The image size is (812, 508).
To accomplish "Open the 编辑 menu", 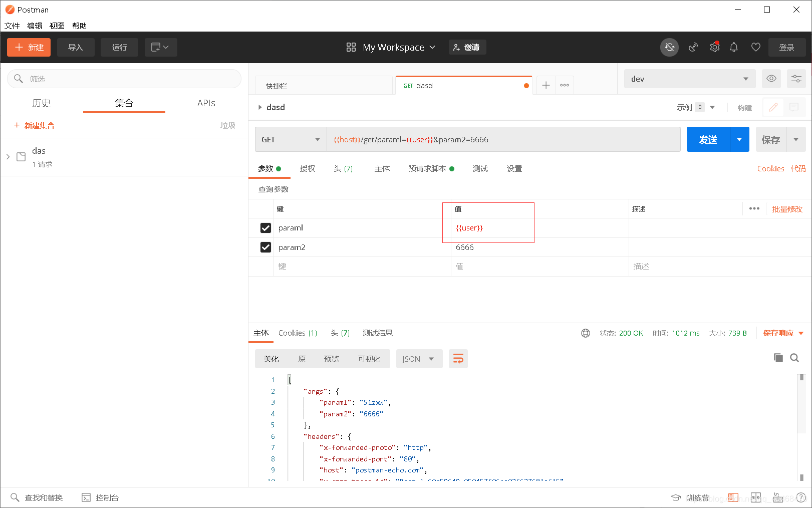I will 35,26.
